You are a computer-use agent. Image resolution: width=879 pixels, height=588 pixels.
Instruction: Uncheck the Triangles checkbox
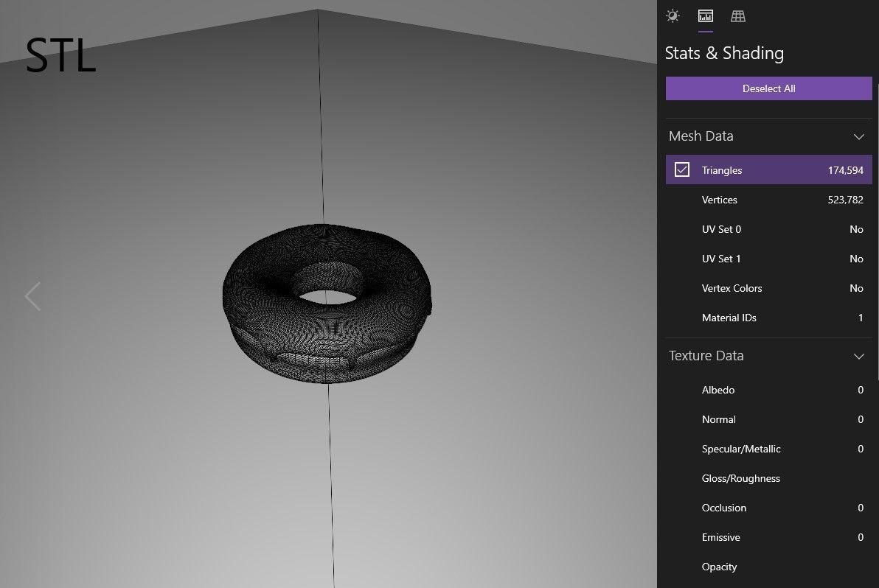(681, 169)
